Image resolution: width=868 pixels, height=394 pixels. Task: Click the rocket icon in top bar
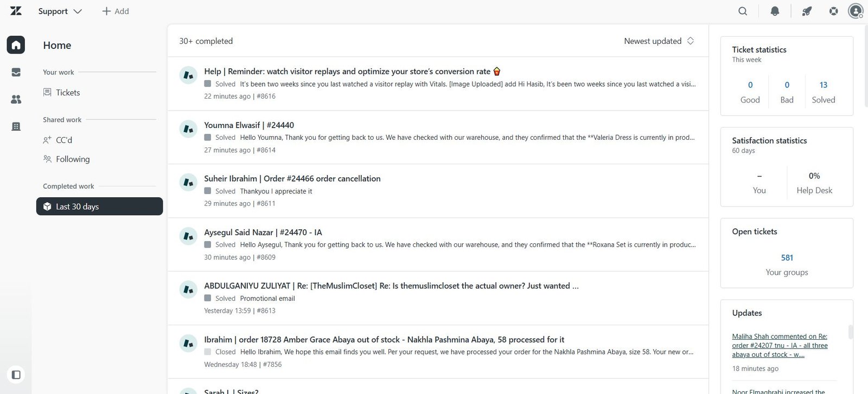click(x=807, y=11)
